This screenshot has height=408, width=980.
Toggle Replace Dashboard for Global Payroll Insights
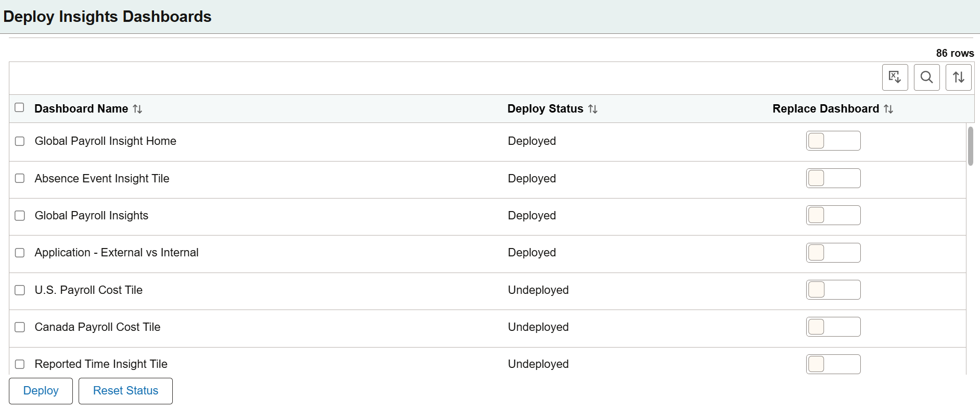pos(833,215)
